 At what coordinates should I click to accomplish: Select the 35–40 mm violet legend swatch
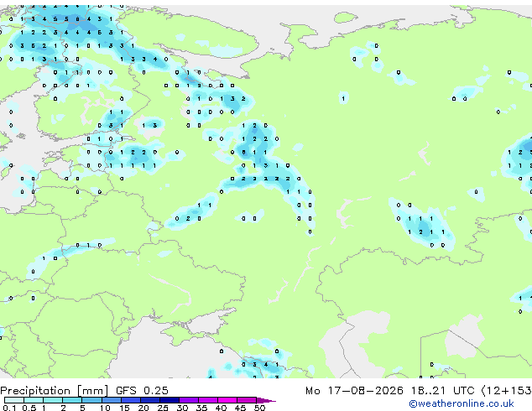click(x=207, y=400)
